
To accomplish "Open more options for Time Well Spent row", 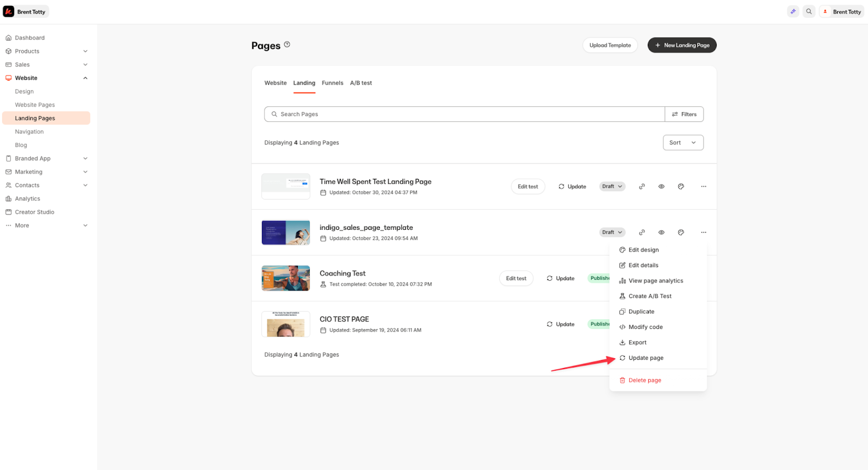I will [x=704, y=186].
